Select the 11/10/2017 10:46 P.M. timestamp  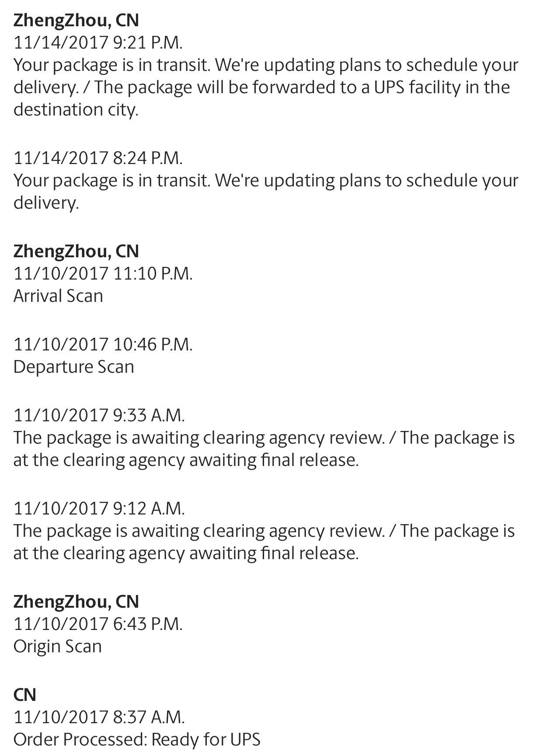[x=103, y=344]
